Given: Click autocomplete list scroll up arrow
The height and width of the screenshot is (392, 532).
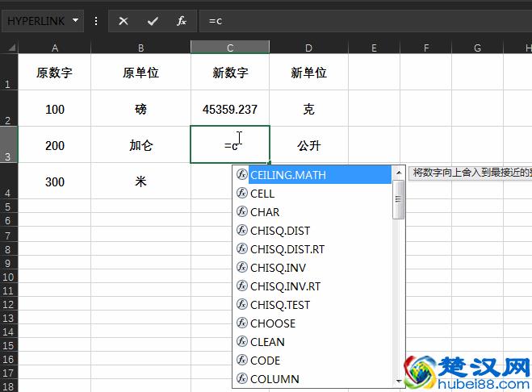Looking at the screenshot, I should pyautogui.click(x=399, y=173).
